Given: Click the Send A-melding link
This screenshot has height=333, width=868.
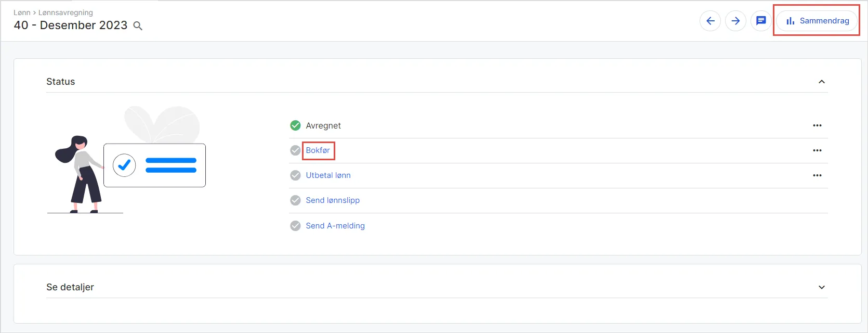Looking at the screenshot, I should pyautogui.click(x=335, y=226).
